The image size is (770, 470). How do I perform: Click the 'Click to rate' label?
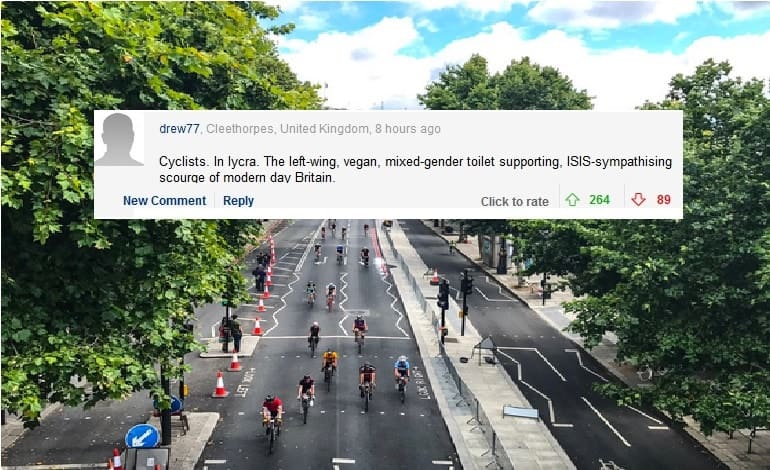pyautogui.click(x=515, y=201)
